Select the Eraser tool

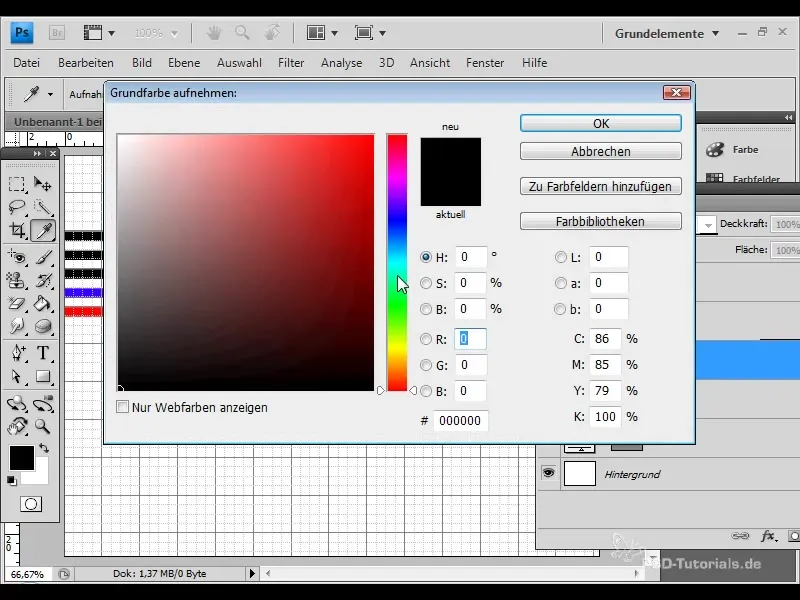(17, 304)
